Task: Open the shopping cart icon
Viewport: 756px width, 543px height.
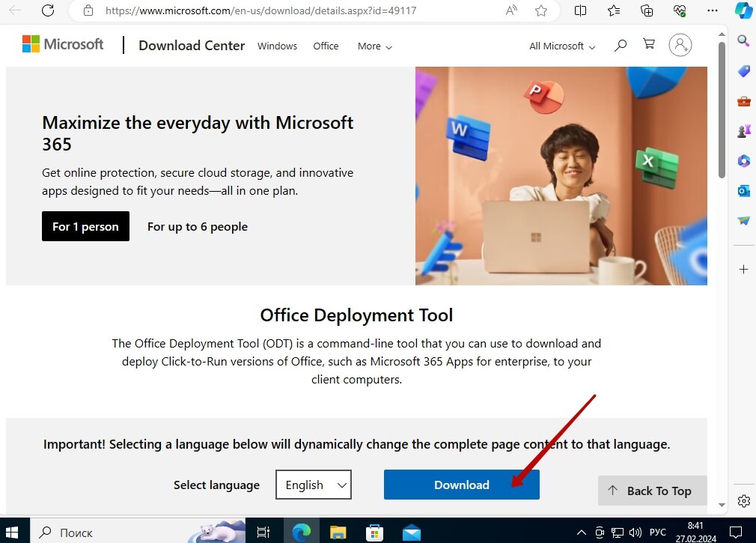Action: pos(649,44)
